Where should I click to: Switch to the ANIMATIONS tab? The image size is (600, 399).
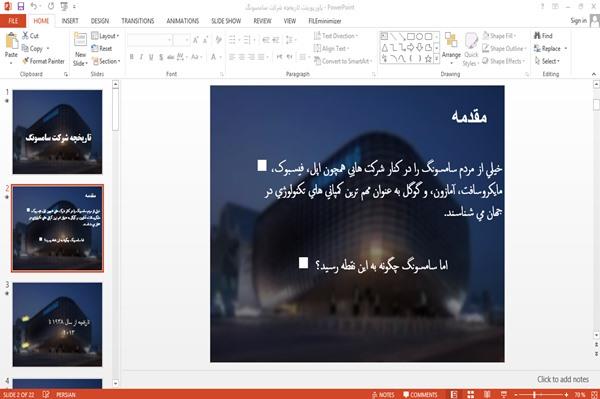click(x=183, y=21)
